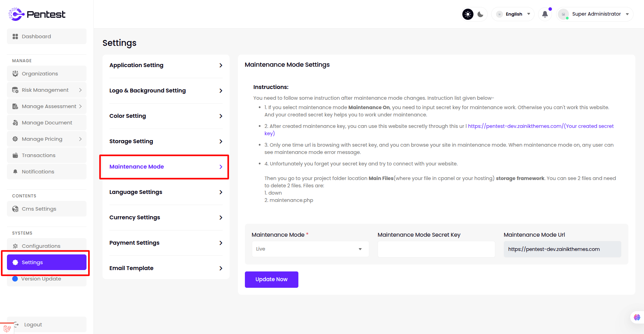Image resolution: width=644 pixels, height=334 pixels.
Task: Open Transactions in the sidebar
Action: [x=47, y=155]
